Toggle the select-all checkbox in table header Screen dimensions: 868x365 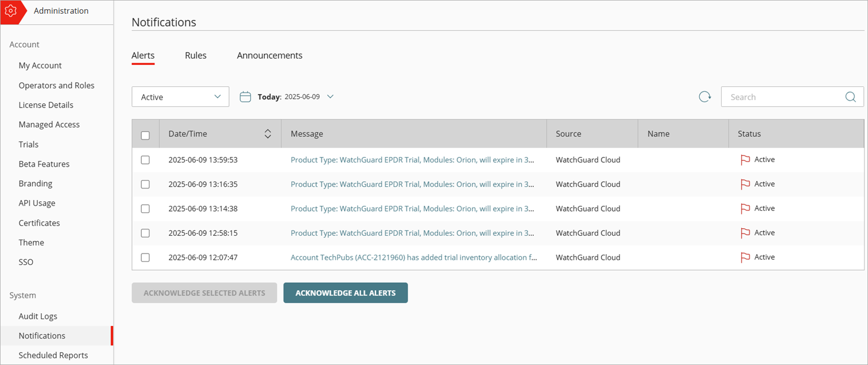pos(145,135)
